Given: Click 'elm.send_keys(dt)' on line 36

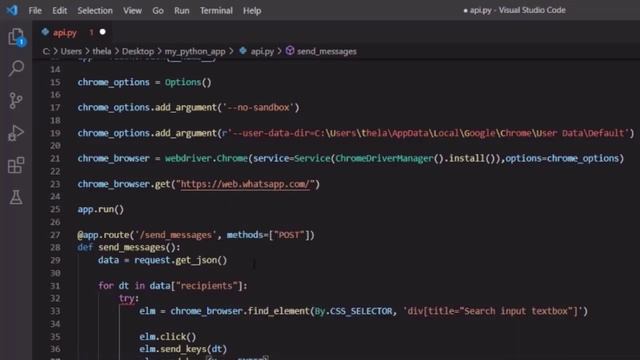Looking at the screenshot, I should (183, 349).
